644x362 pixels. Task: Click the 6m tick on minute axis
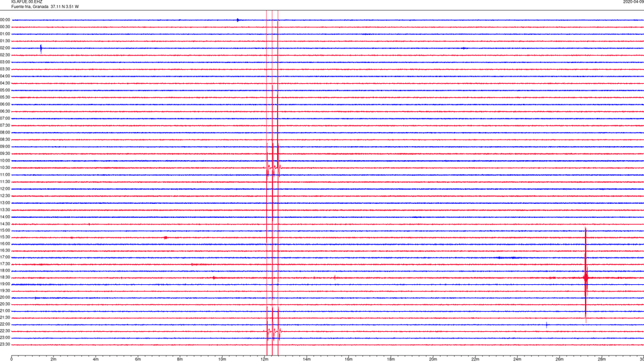pyautogui.click(x=138, y=359)
